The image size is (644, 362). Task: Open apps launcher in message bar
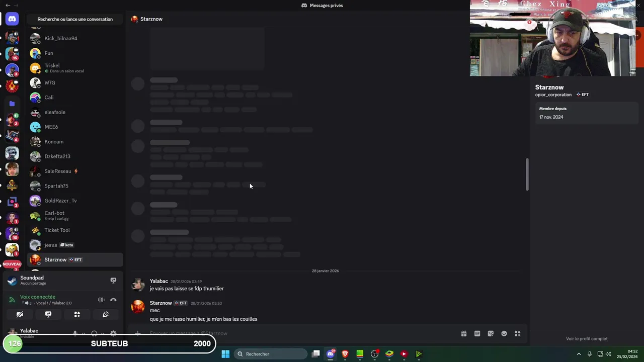pos(517,333)
